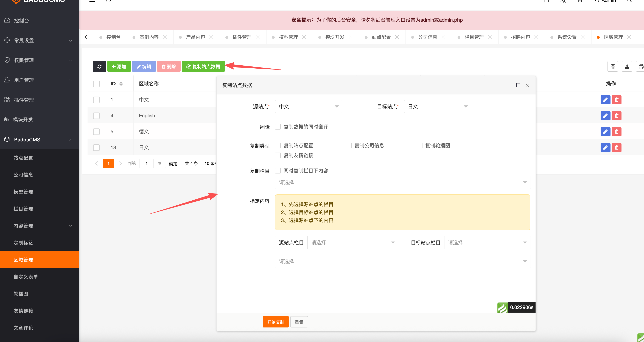
Task: Select the row checkbox for English region
Action: click(x=96, y=116)
